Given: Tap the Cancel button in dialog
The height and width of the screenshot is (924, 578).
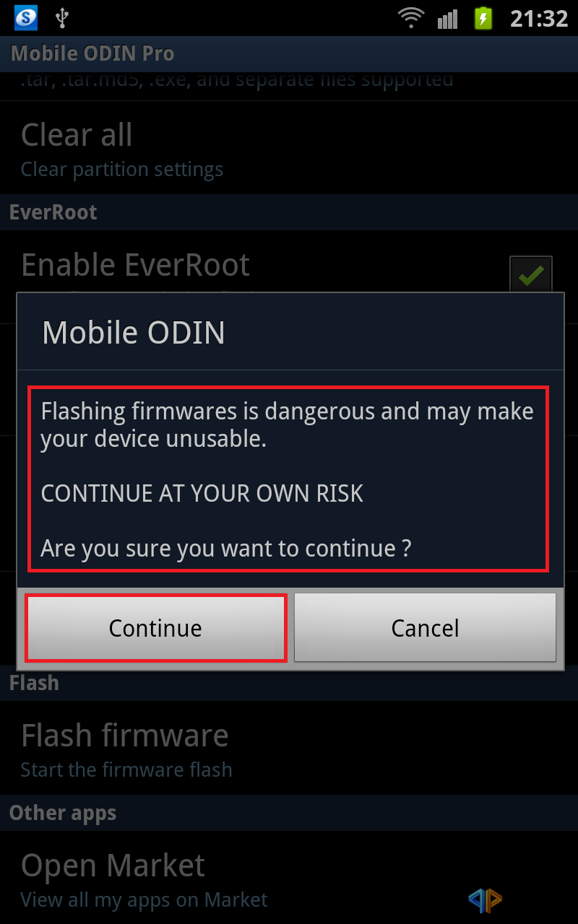Looking at the screenshot, I should coord(425,627).
